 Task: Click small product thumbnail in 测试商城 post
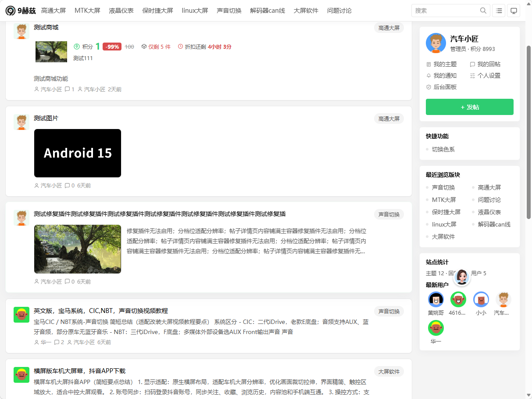(51, 52)
